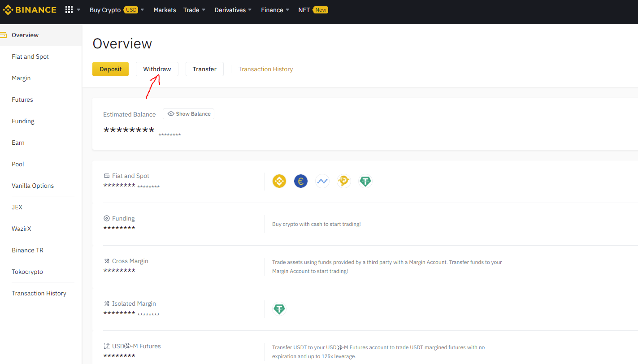The width and height of the screenshot is (638, 364).
Task: Open Funding wallet in sidebar
Action: [x=23, y=121]
